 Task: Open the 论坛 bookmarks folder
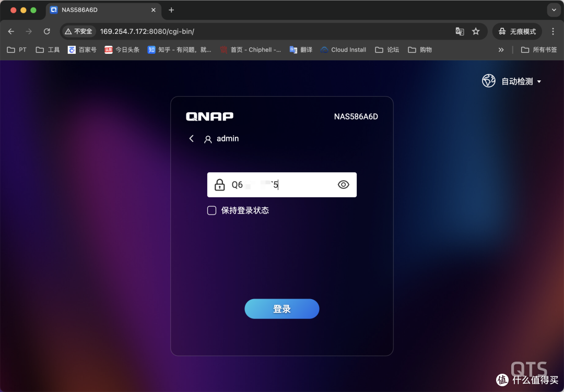[x=387, y=50]
